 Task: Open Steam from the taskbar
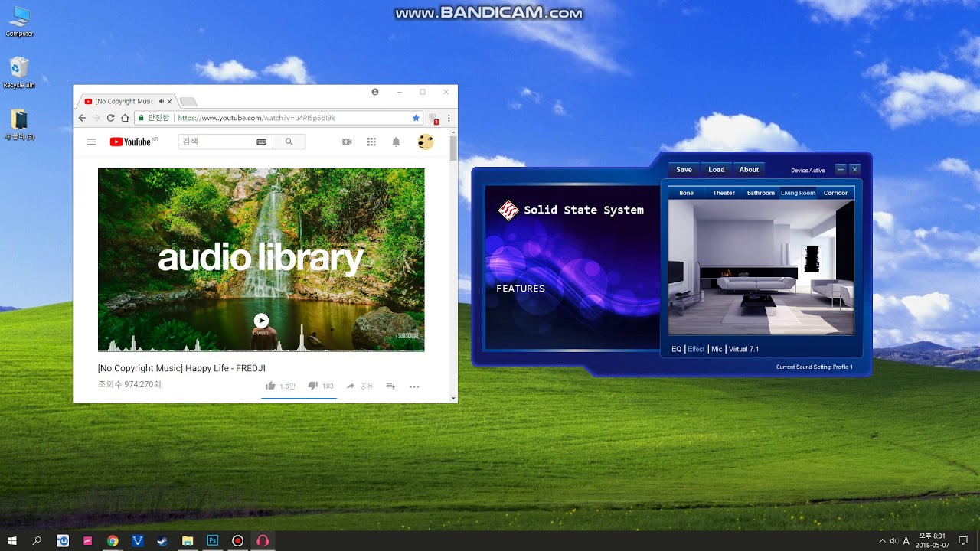pos(162,540)
